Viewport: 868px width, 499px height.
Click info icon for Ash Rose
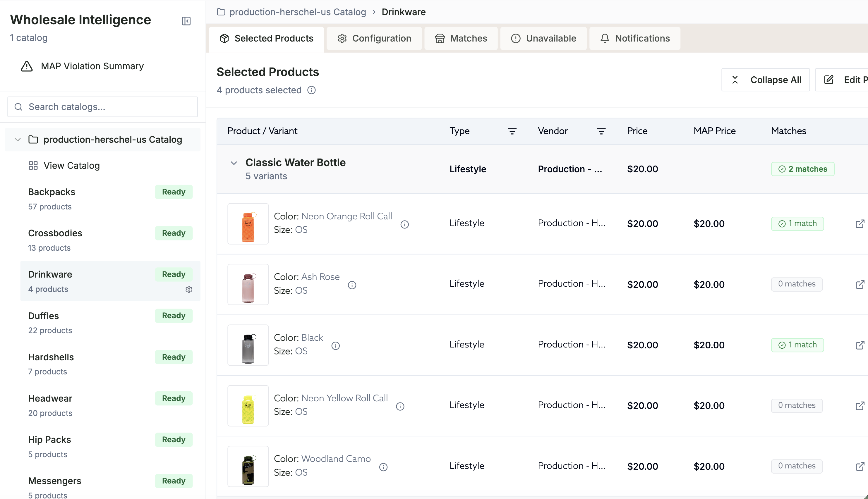point(352,285)
